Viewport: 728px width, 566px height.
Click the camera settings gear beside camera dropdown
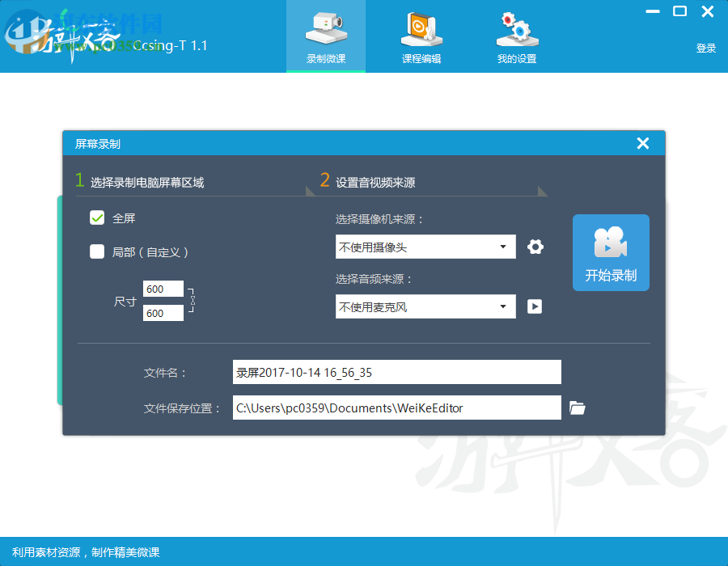click(x=535, y=247)
